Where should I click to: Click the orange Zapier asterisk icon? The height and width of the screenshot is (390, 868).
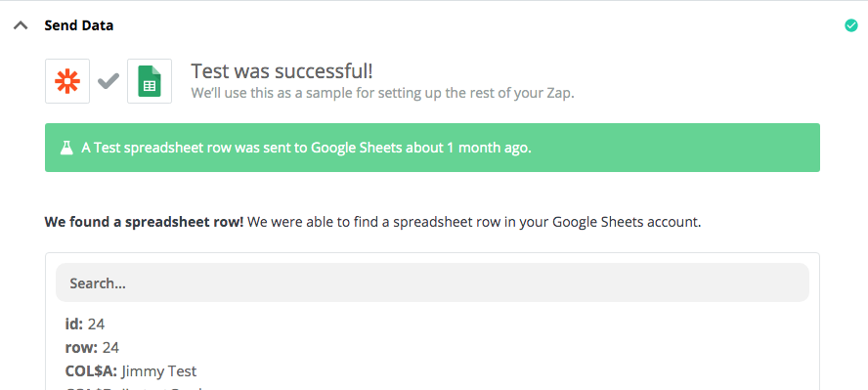point(67,81)
